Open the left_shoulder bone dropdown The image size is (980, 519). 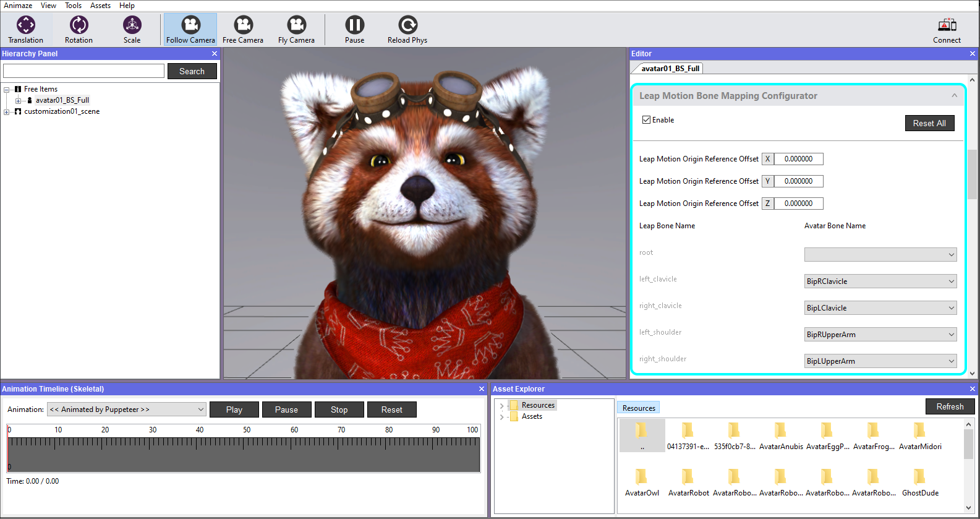point(880,335)
